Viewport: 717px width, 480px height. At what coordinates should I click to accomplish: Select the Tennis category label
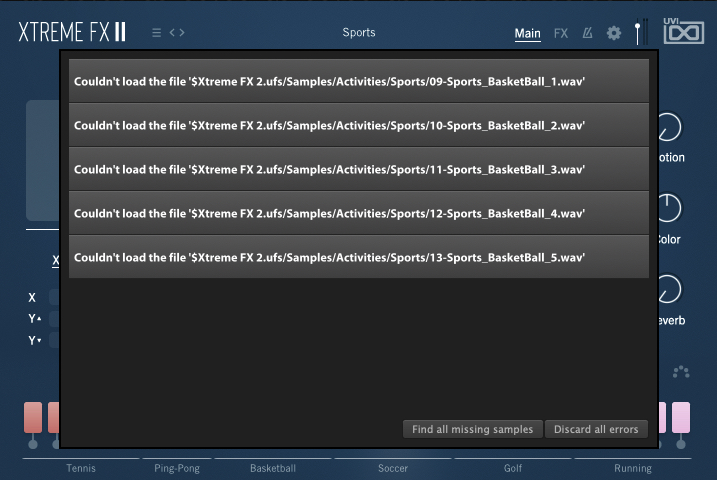[81, 468]
